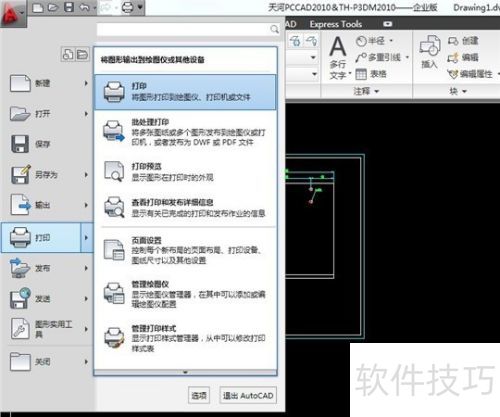Screen dimensions: 500x417
Task: Click the page setup document icon
Action: tap(114, 250)
